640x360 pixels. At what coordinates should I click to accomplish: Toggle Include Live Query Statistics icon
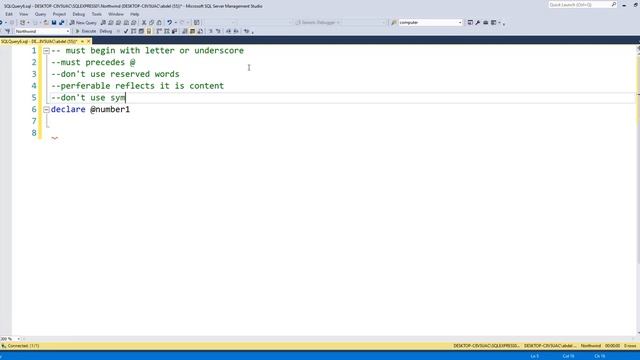[167, 31]
